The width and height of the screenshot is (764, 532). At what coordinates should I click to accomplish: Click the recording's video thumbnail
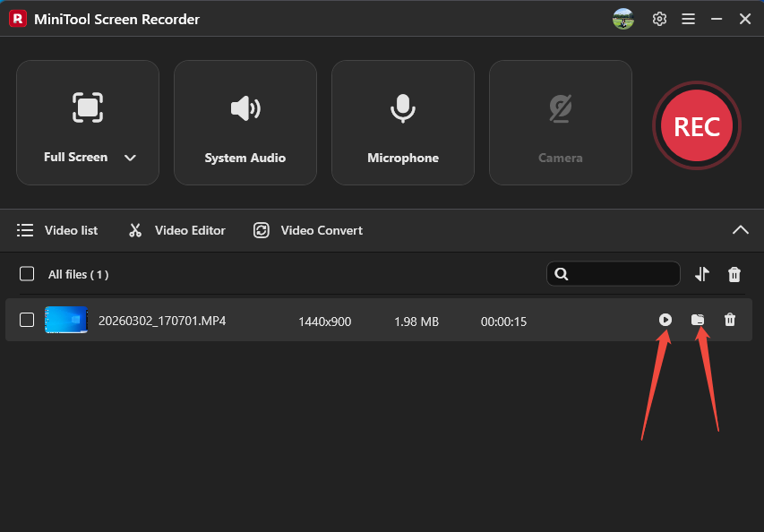coord(66,320)
